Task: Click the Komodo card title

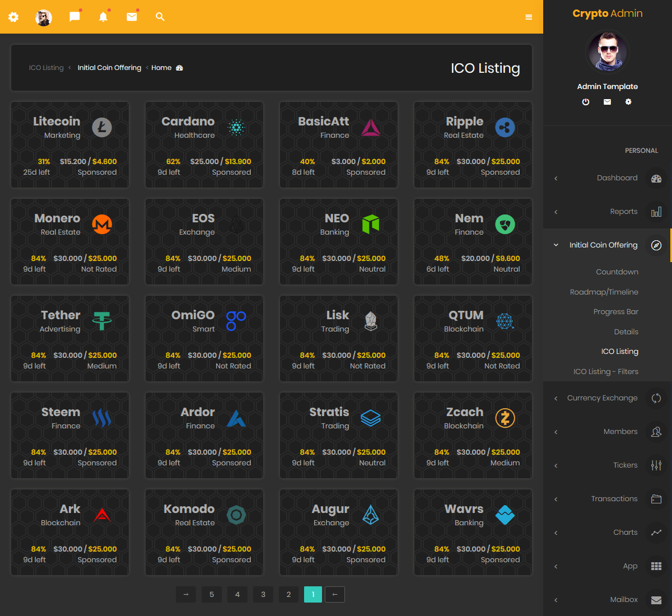Action: pos(189,509)
